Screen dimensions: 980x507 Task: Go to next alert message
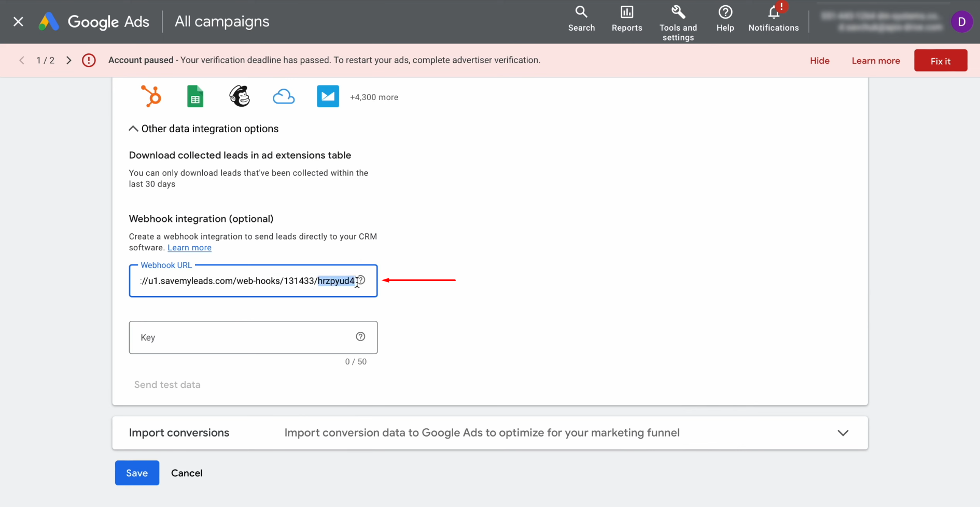pos(68,61)
